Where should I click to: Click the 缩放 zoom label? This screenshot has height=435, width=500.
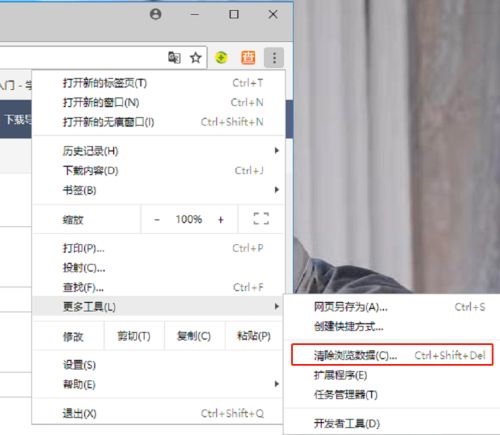click(x=73, y=220)
